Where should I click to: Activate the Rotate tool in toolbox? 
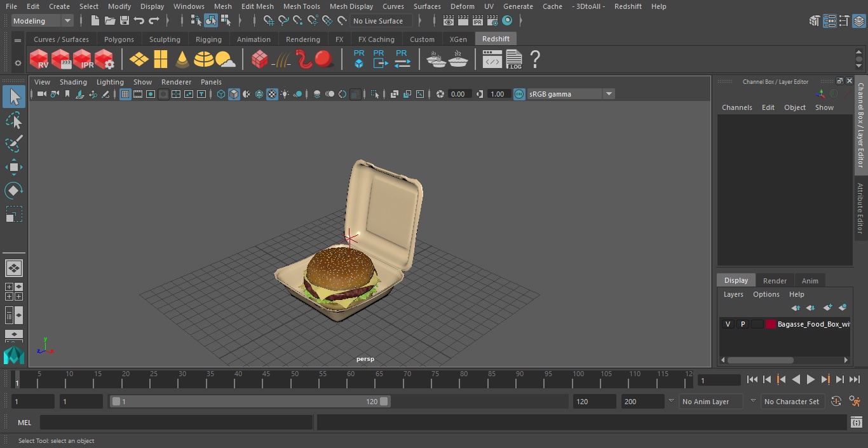[x=13, y=191]
